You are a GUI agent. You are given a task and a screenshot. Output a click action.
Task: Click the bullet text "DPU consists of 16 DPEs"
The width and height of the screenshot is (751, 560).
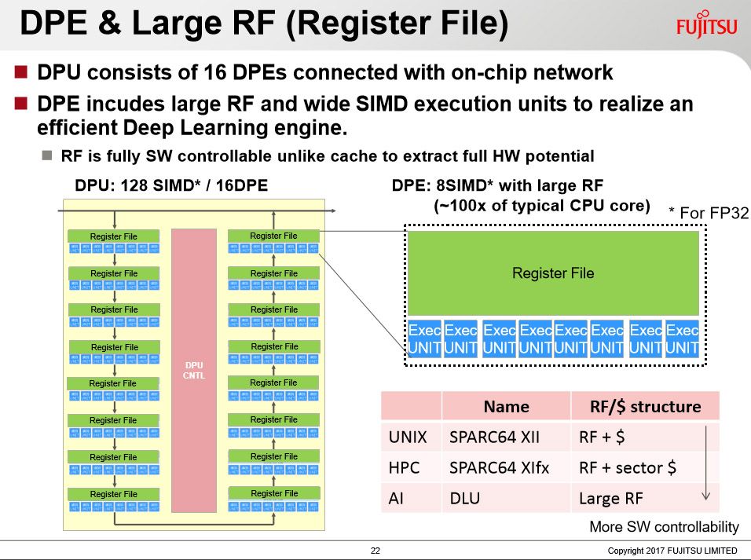[x=162, y=73]
